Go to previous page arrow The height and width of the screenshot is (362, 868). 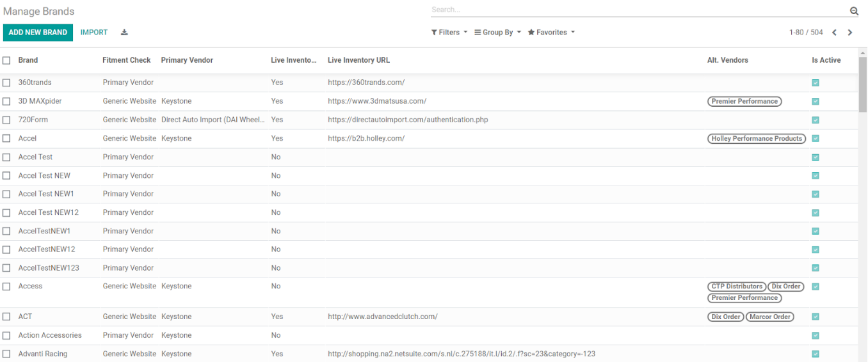pos(834,33)
